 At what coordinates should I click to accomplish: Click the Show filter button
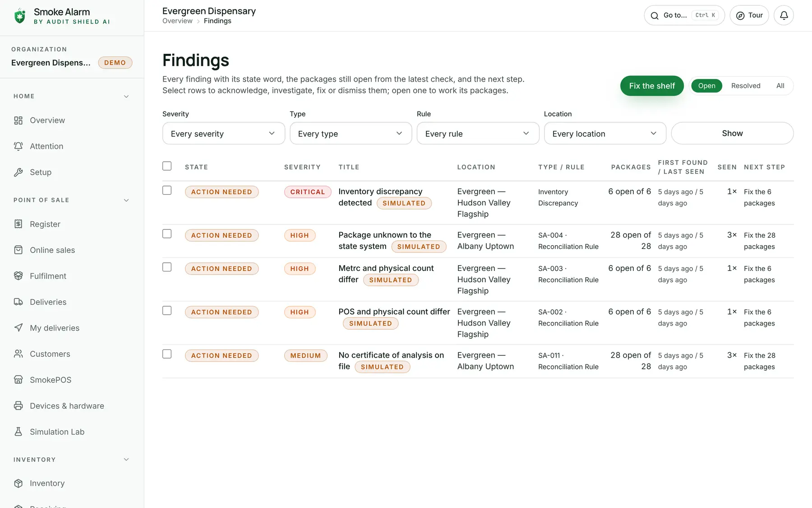pyautogui.click(x=733, y=133)
